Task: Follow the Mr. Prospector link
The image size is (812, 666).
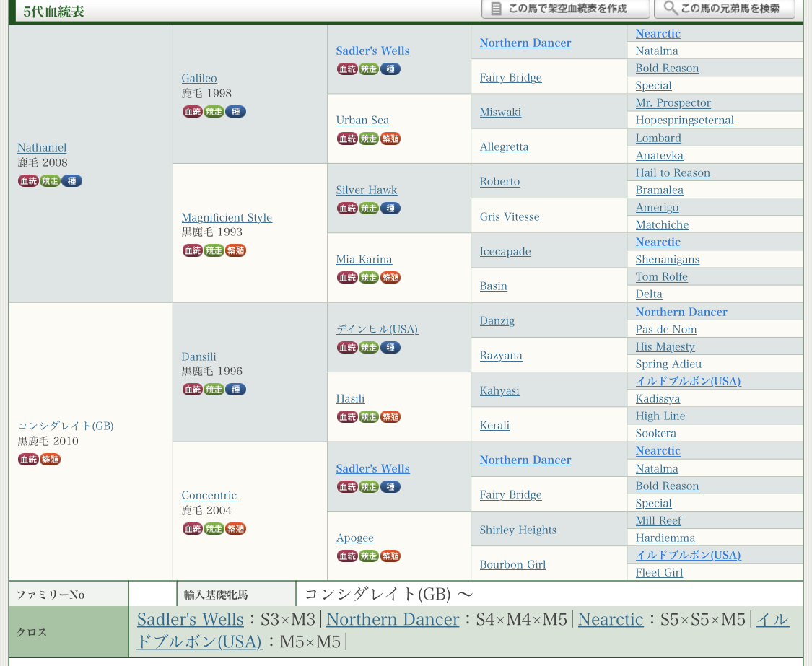Action: tap(673, 102)
